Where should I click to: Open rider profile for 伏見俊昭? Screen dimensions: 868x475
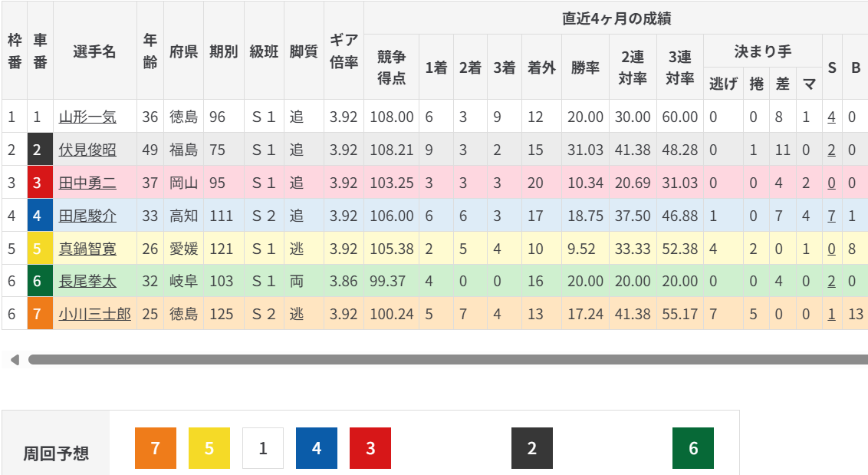[x=87, y=150]
